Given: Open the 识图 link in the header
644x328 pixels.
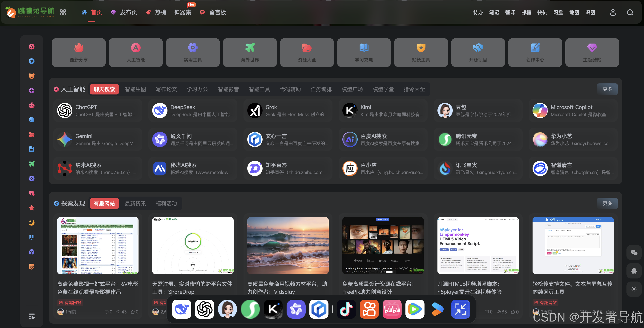Looking at the screenshot, I should pos(590,12).
